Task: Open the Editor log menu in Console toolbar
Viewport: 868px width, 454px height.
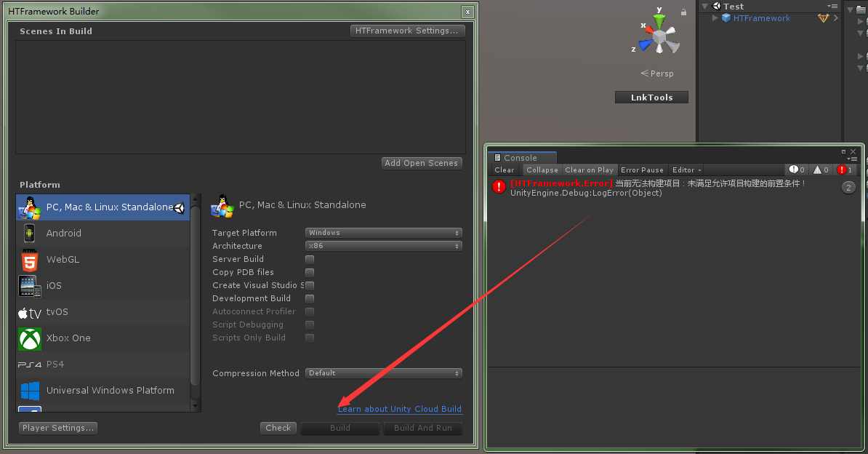Action: [x=686, y=170]
